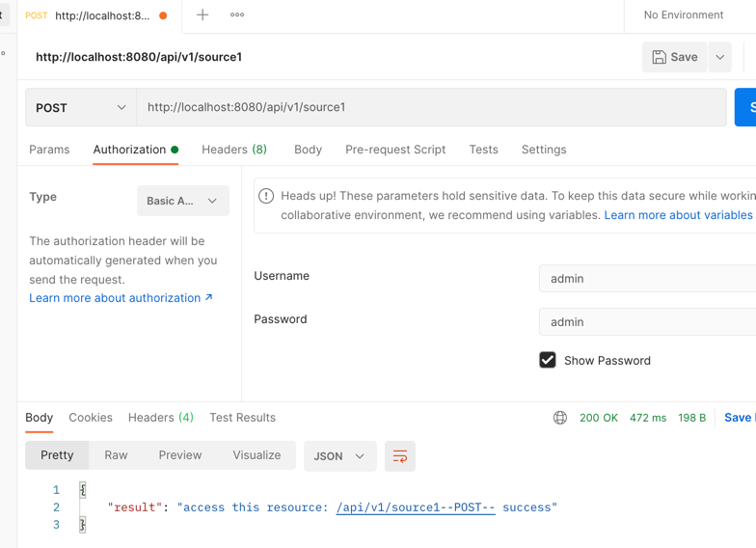This screenshot has width=756, height=548.
Task: Click the Username input field
Action: click(x=646, y=279)
